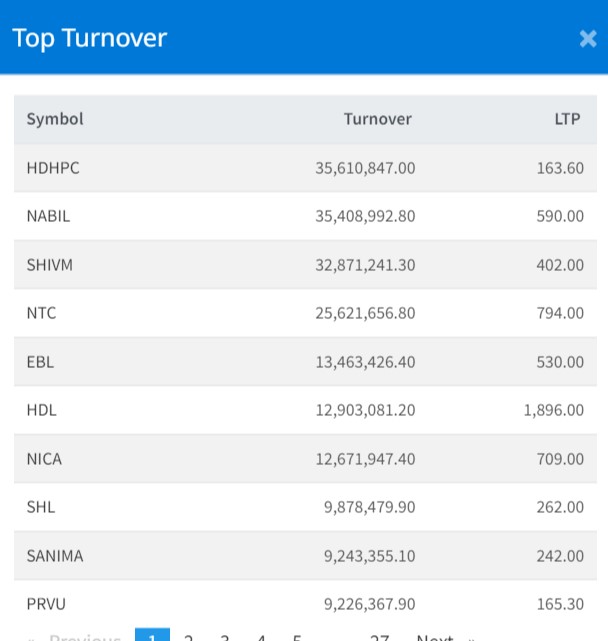Go to pagination page 2
This screenshot has height=641, width=608.
coord(188,636)
